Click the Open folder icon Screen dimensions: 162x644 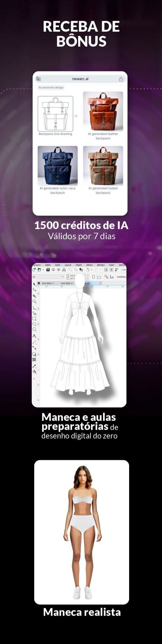[x=39, y=270]
